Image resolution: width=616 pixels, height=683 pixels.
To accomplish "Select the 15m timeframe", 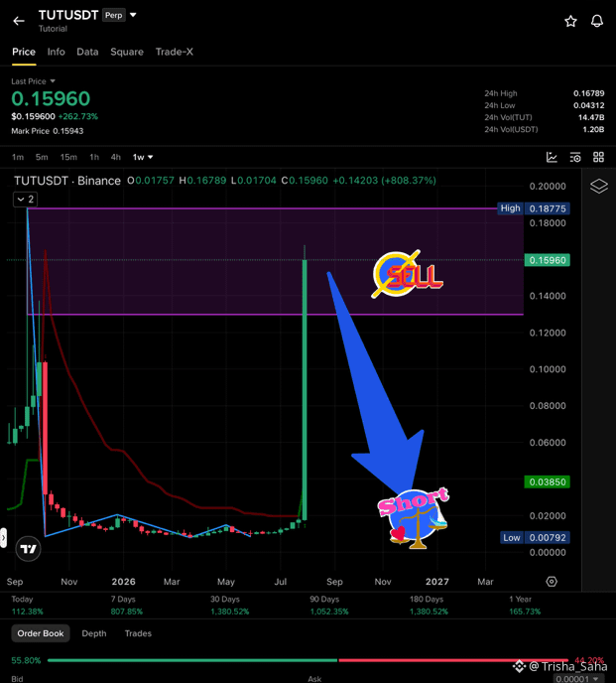I will coord(68,157).
